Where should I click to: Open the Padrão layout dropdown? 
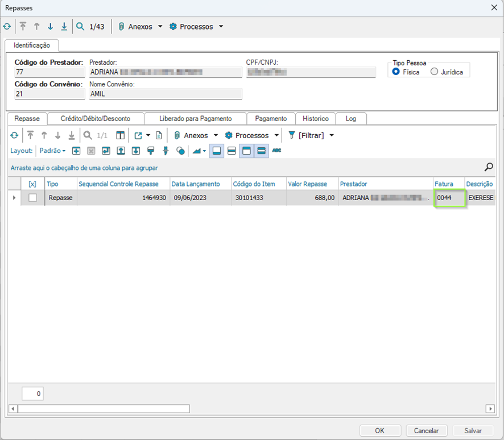tap(52, 151)
